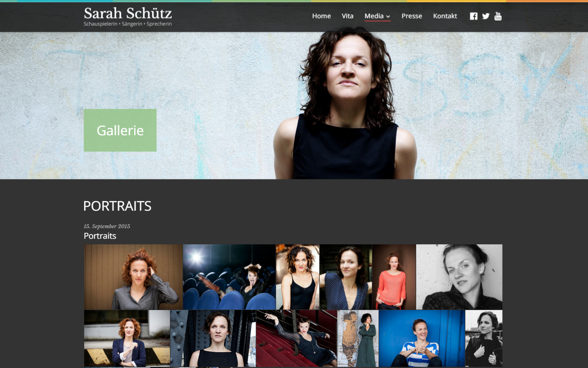The width and height of the screenshot is (588, 368).
Task: Open the Twitter bird icon
Action: tap(486, 16)
